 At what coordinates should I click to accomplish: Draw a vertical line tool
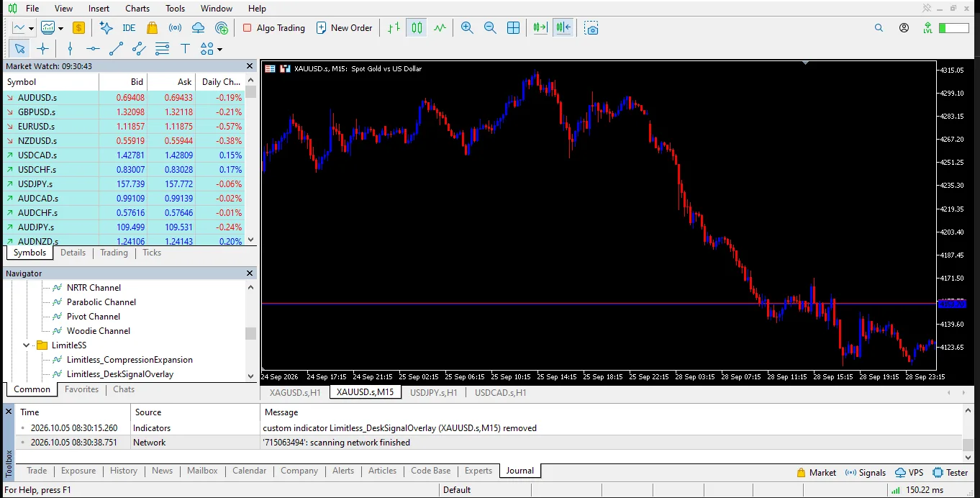[x=70, y=49]
